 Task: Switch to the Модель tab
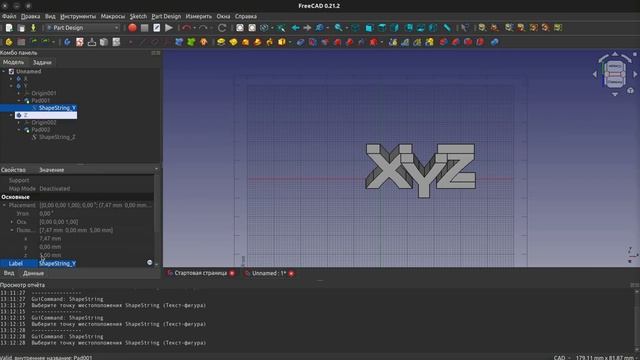[13, 62]
